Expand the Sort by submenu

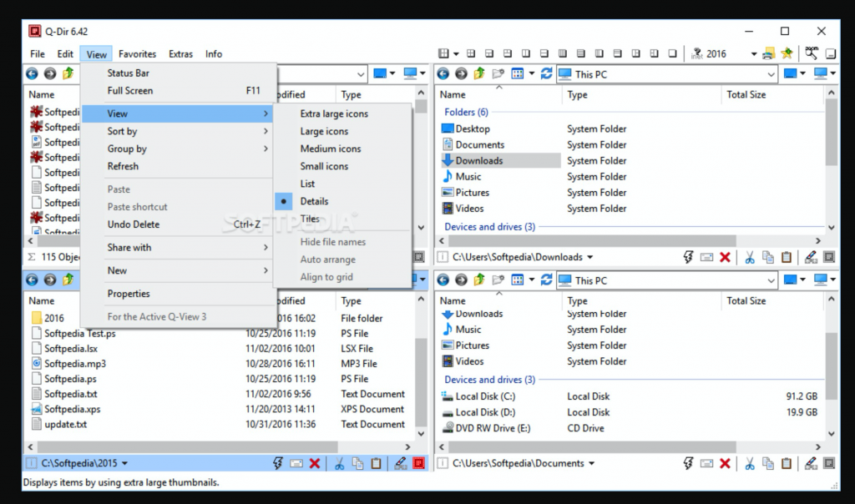pyautogui.click(x=178, y=131)
